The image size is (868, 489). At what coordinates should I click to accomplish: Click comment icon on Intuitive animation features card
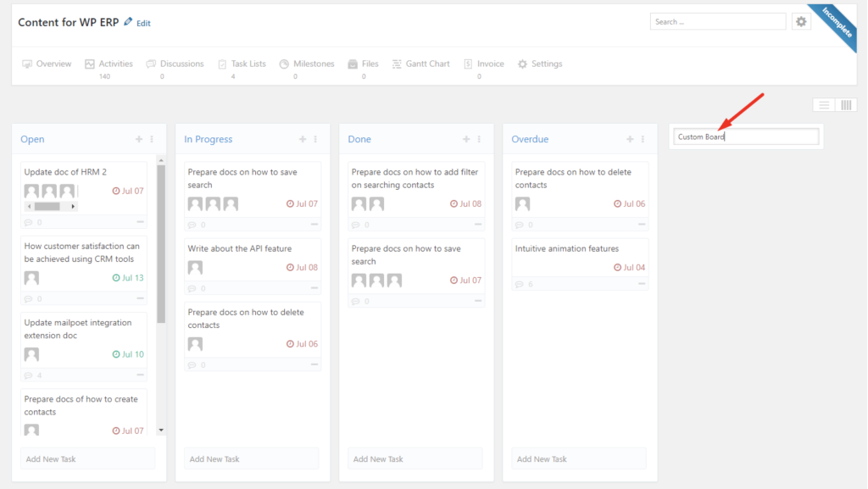[520, 284]
